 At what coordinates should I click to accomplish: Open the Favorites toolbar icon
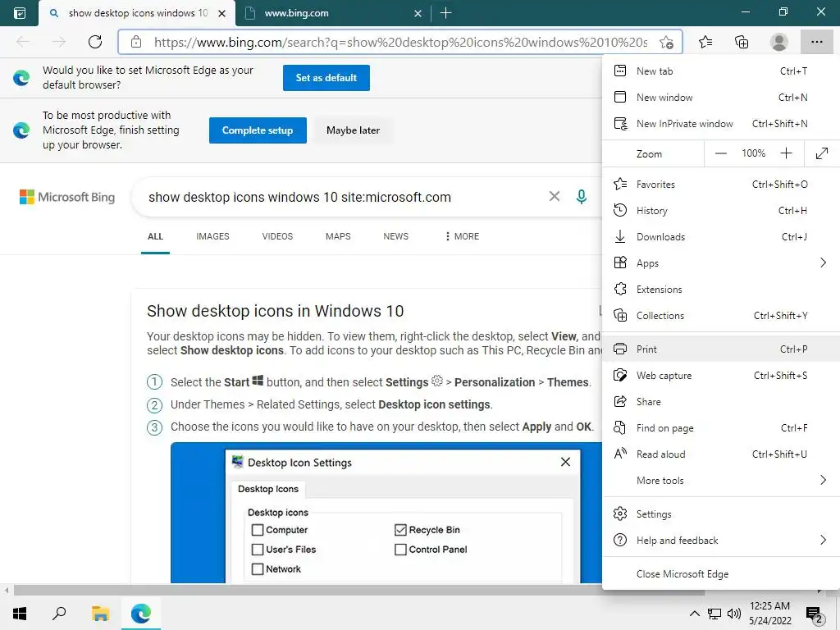click(705, 42)
